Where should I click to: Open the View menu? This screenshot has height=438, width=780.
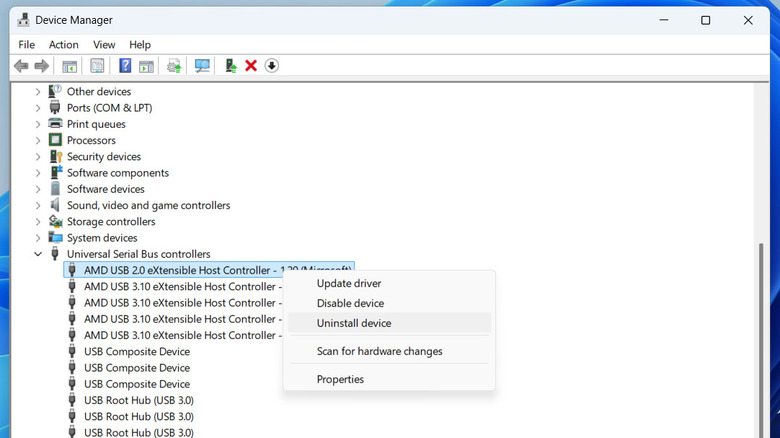104,45
